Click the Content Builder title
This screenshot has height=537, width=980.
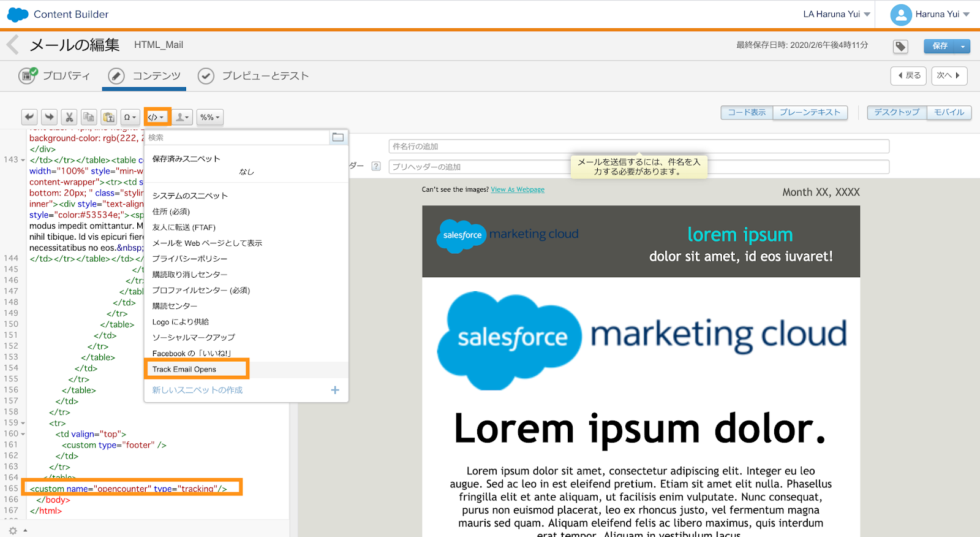click(71, 14)
